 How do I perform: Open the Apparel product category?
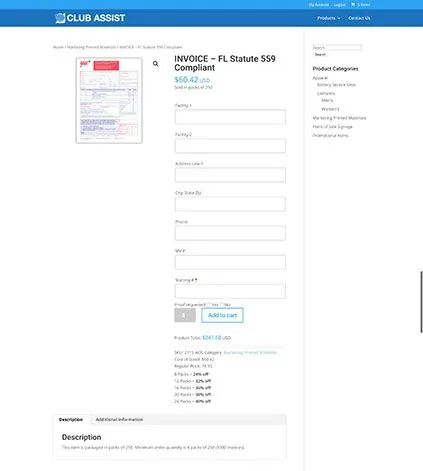pos(320,78)
